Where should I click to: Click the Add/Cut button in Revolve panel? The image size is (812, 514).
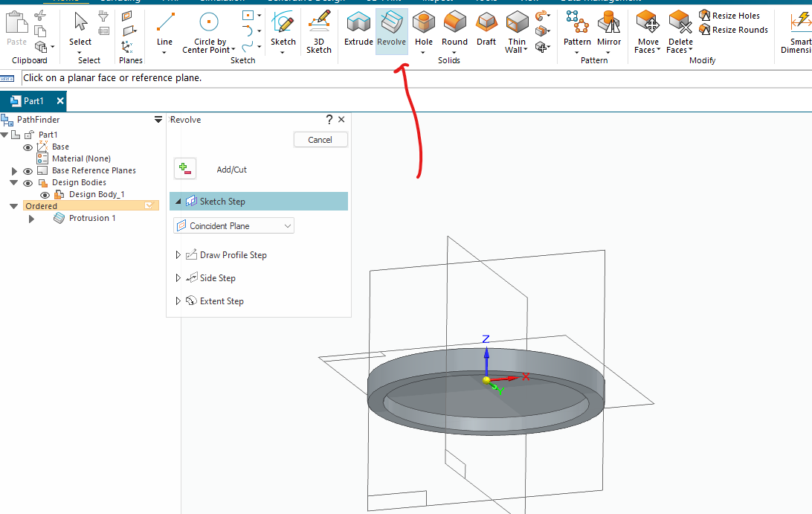click(x=185, y=169)
